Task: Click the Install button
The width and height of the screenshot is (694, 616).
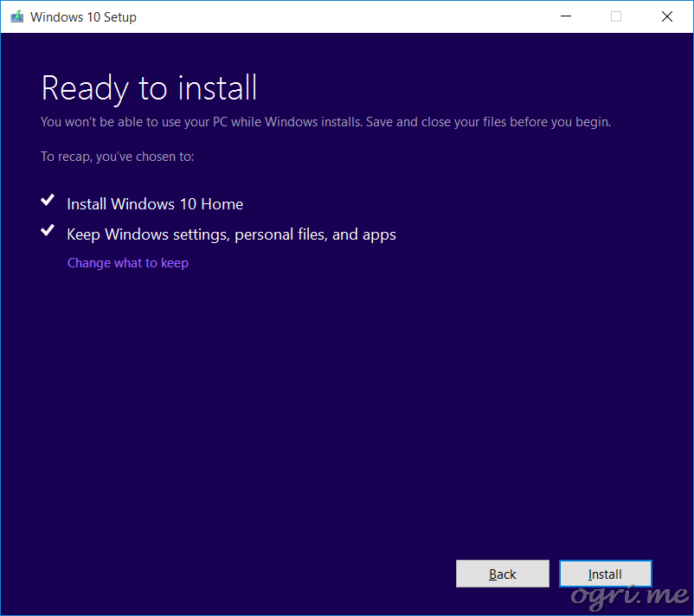Action: (x=605, y=574)
